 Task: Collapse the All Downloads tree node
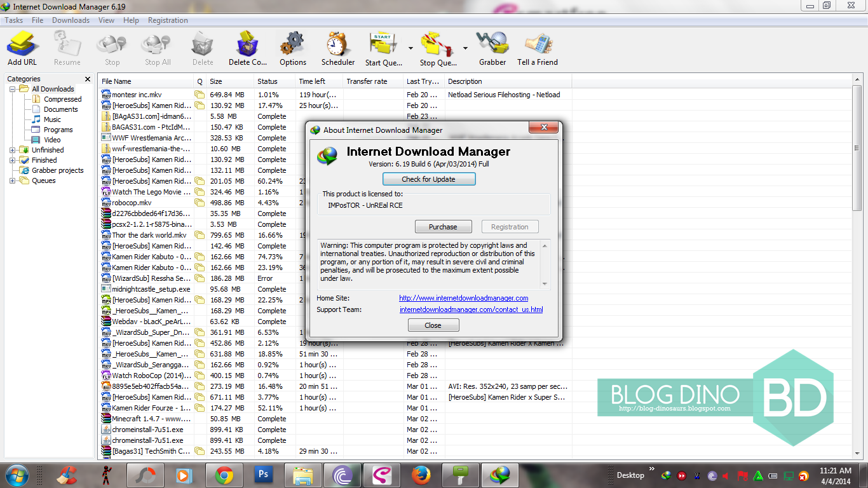click(12, 89)
